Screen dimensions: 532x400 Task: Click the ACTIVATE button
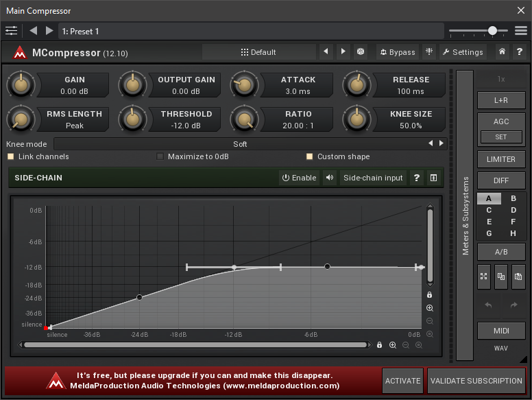(x=402, y=381)
